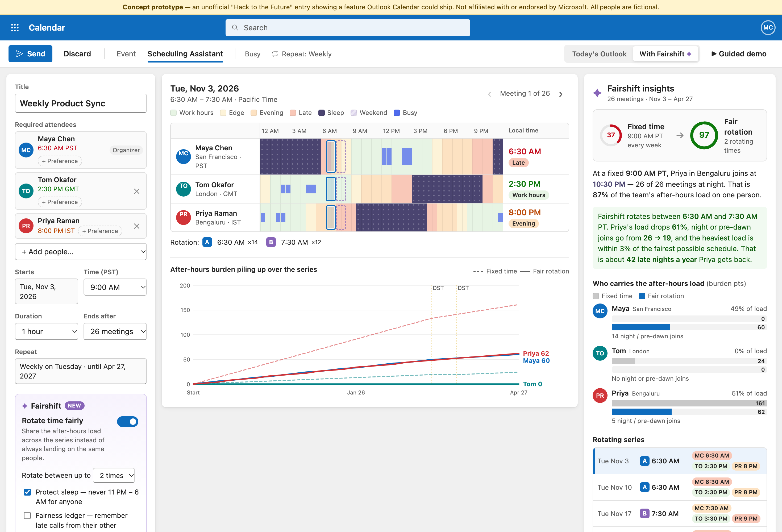Go to next meeting chevron
This screenshot has height=532, width=782.
(x=561, y=94)
